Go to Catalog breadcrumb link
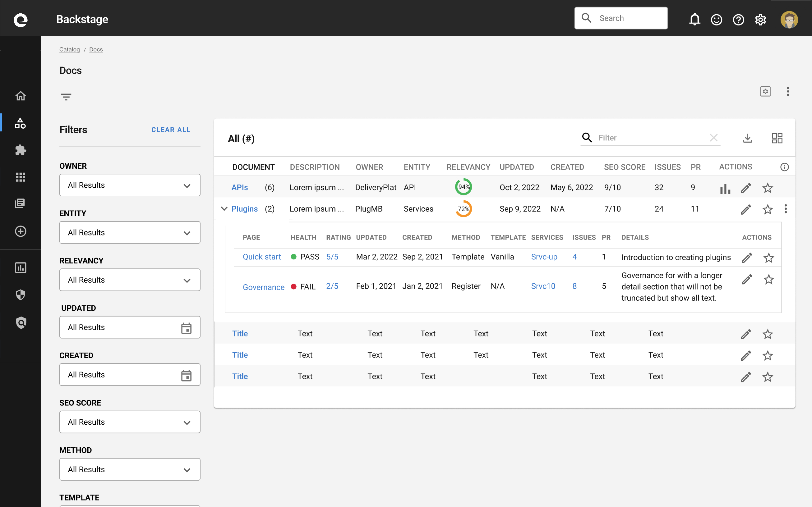Image resolution: width=812 pixels, height=507 pixels. [69, 49]
